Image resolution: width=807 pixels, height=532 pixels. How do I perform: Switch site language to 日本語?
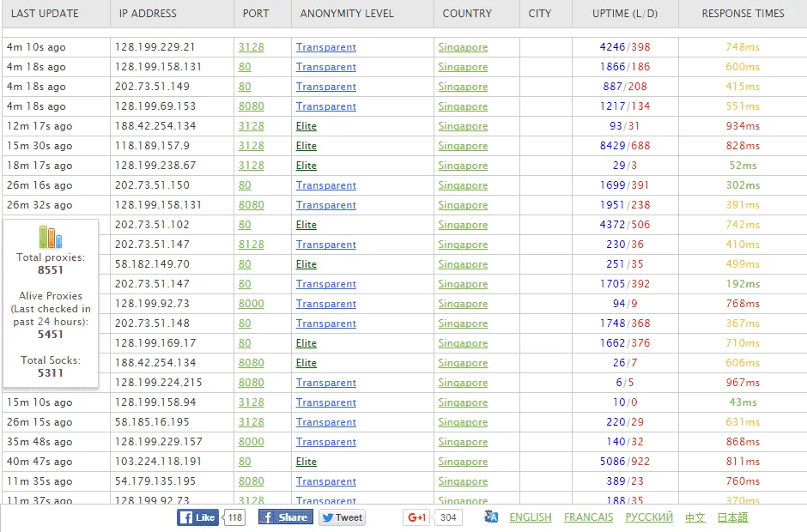point(732,517)
